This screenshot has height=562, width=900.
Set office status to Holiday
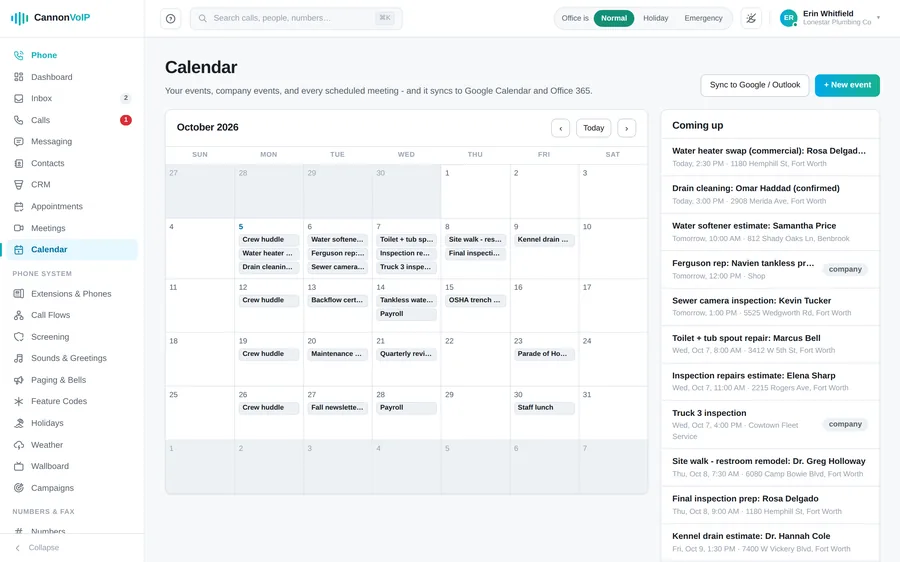pyautogui.click(x=655, y=18)
